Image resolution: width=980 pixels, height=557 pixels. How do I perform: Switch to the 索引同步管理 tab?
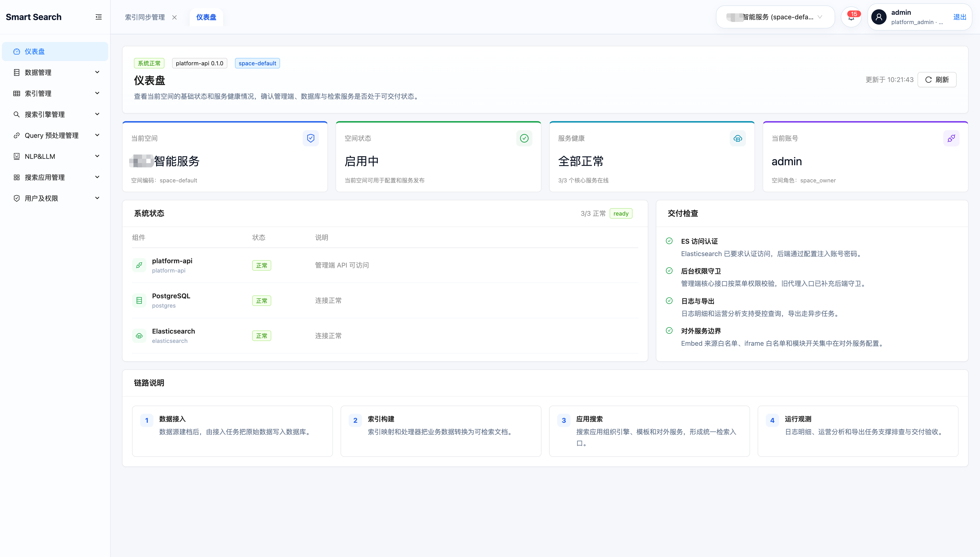click(x=145, y=17)
